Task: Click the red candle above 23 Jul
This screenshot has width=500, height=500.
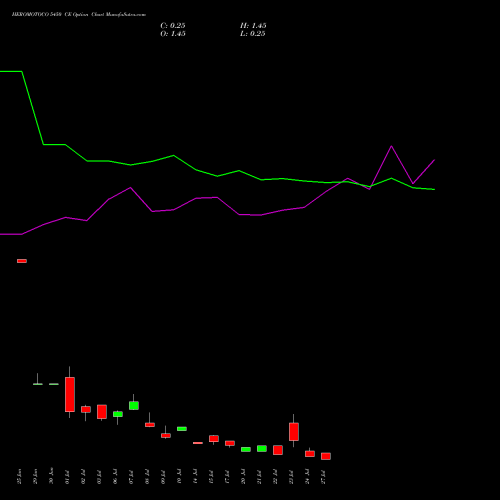Action: pos(294,432)
